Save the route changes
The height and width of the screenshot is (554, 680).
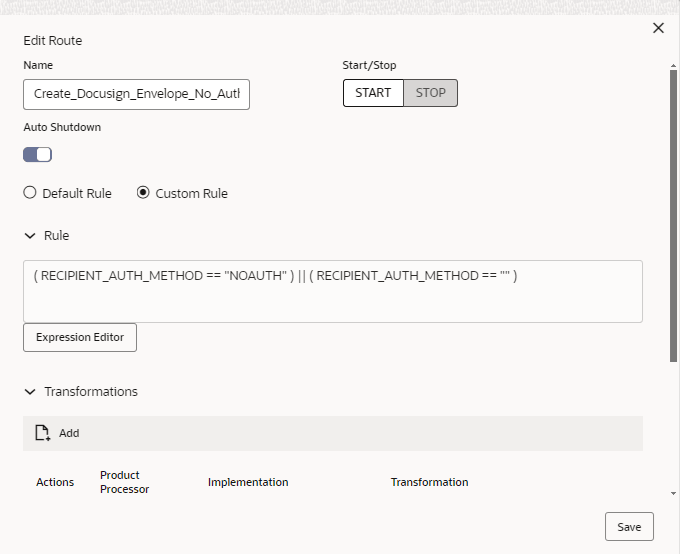tap(629, 527)
